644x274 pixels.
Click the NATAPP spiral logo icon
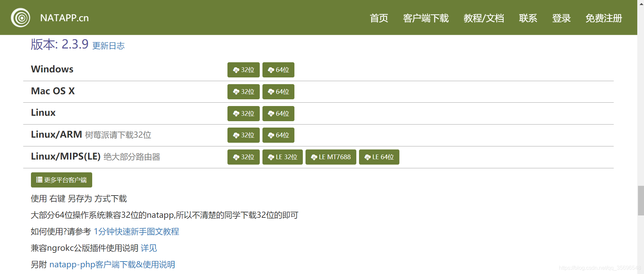(21, 18)
